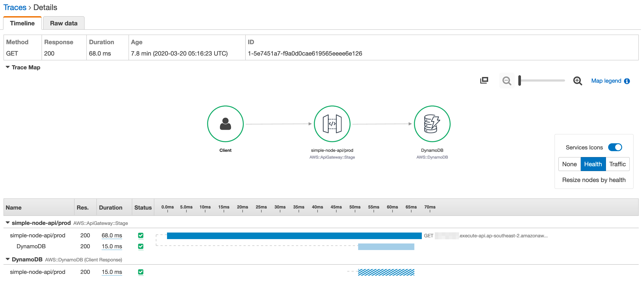This screenshot has width=644, height=287.
Task: Click the Response summary value 200
Action: (49, 54)
